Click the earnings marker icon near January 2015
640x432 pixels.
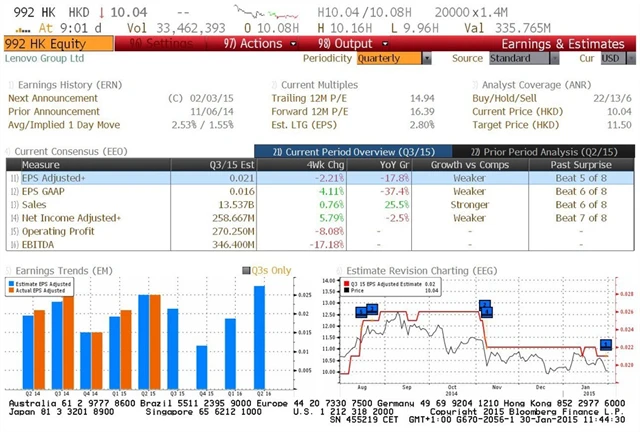click(605, 345)
